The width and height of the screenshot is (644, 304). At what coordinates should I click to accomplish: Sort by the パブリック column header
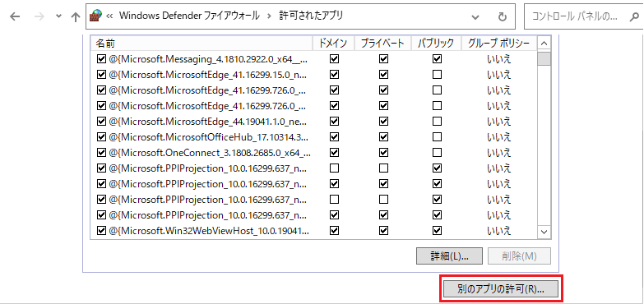point(436,43)
